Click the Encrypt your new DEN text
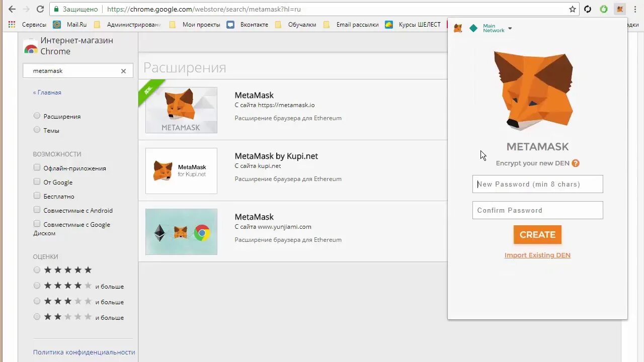The width and height of the screenshot is (644, 362). [532, 163]
